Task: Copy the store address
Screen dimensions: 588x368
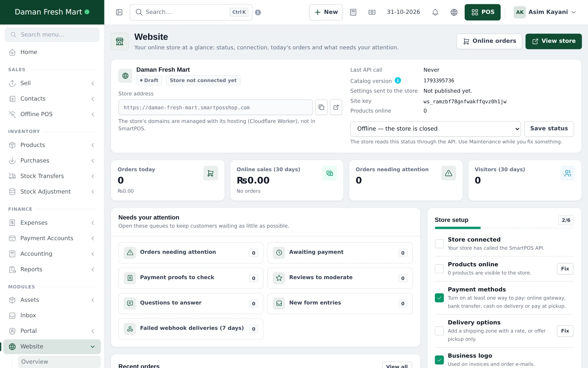Action: 321,107
